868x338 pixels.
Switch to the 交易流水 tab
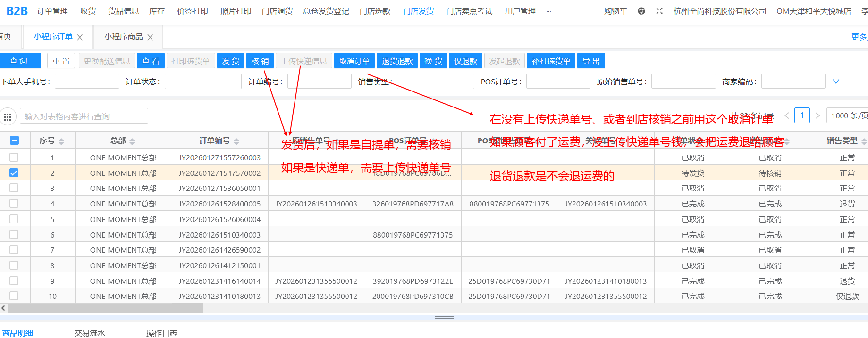90,333
